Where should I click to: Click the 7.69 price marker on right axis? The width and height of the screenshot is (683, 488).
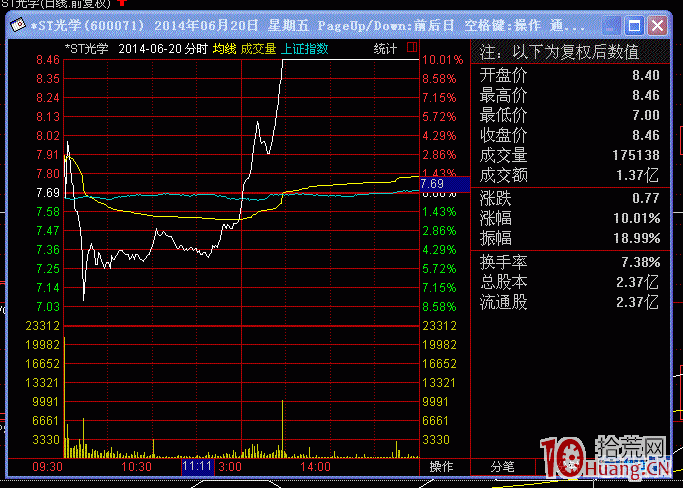(x=445, y=184)
